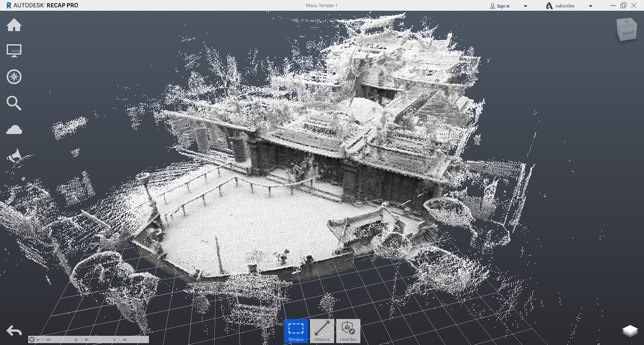Expand the subscribe dropdown arrow
Image resolution: width=644 pixels, height=345 pixels.
coord(590,6)
